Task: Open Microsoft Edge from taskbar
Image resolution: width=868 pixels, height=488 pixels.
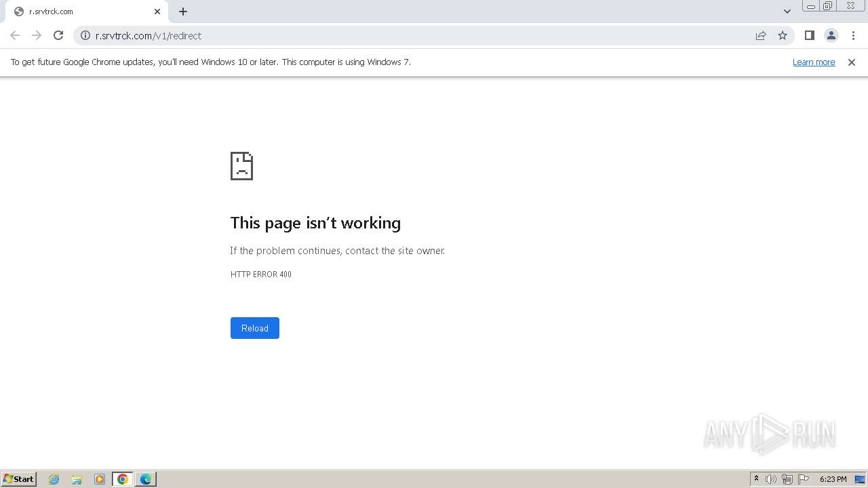Action: tap(146, 479)
